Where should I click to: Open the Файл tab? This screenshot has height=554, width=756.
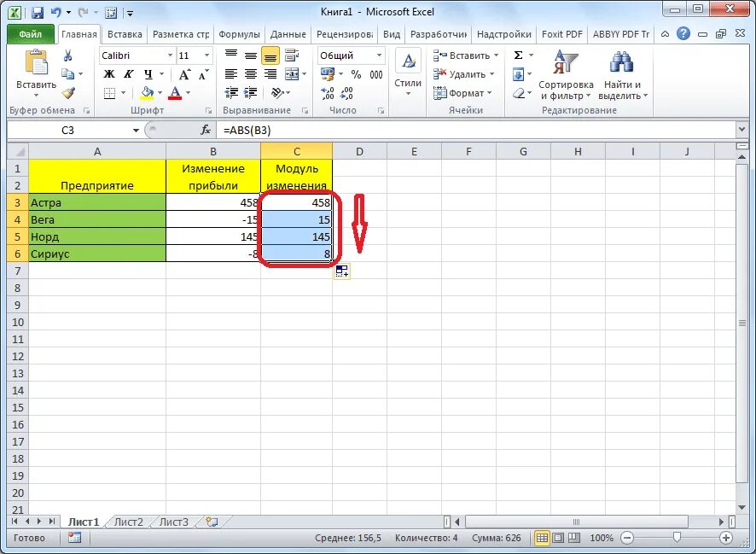point(31,34)
